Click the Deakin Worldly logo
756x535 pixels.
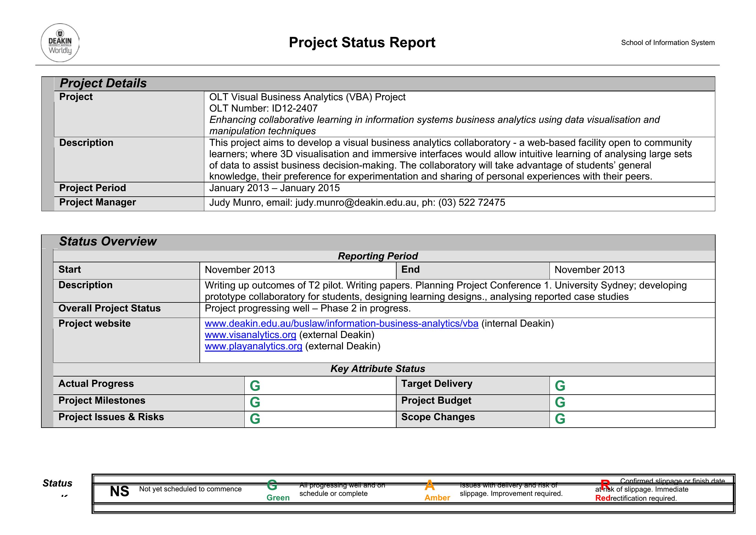click(x=60, y=42)
